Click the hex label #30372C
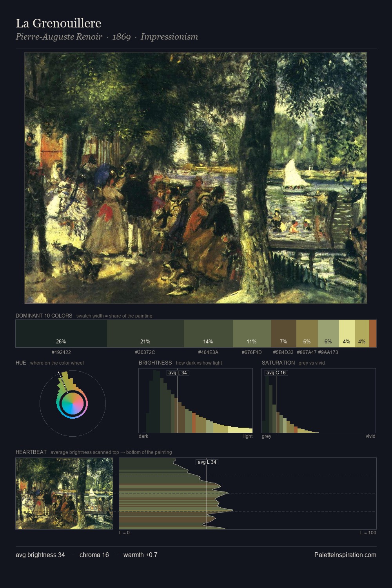Image resolution: width=392 pixels, height=588 pixels. 145,352
